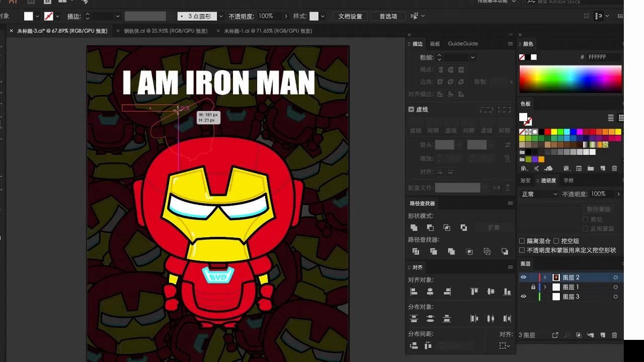Click the hex color value field FFFFFF
Viewport: 644px width, 362px height.
coord(604,57)
